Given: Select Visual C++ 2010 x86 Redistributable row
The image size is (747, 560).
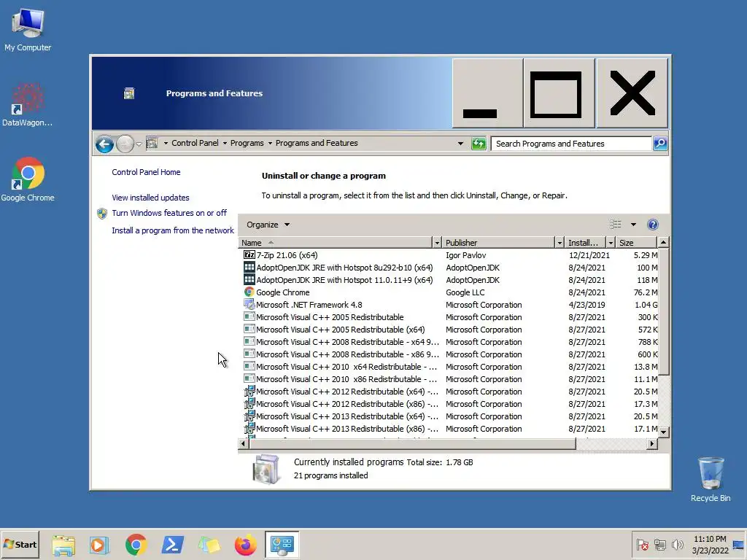Looking at the screenshot, I should pos(448,379).
